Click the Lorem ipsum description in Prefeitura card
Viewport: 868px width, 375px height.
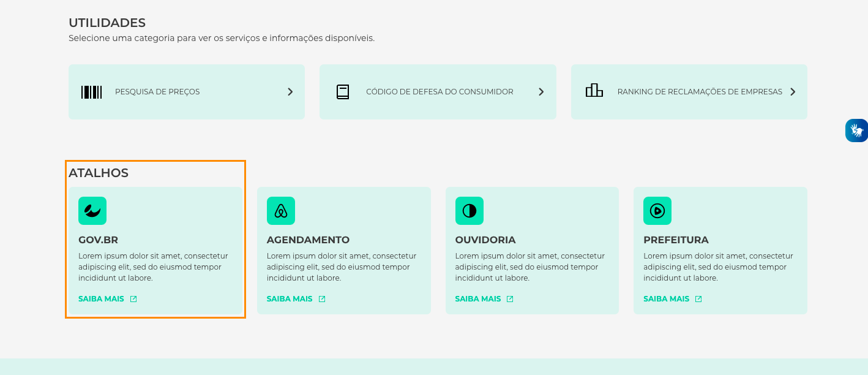(718, 267)
